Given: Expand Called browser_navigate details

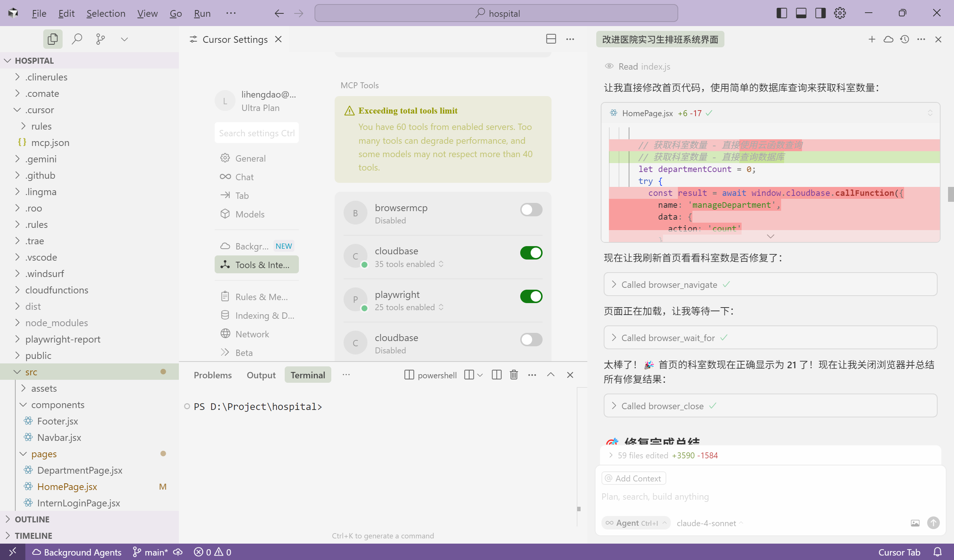Looking at the screenshot, I should (770, 284).
